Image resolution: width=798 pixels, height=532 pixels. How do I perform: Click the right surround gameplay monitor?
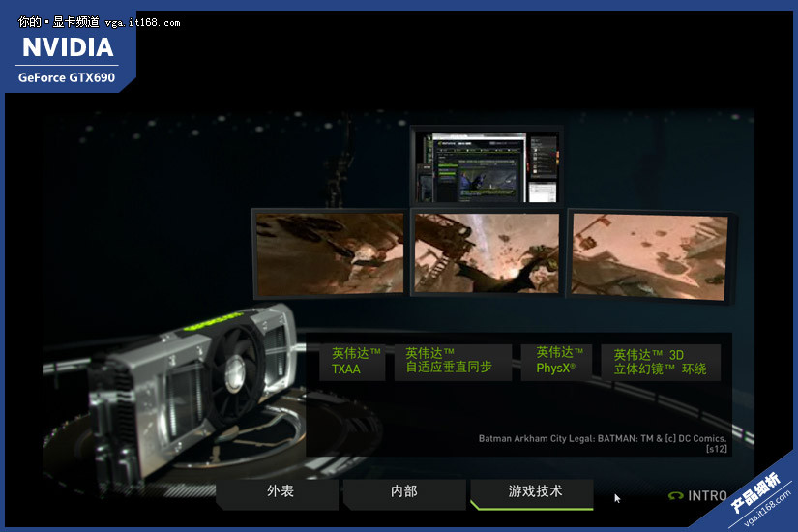tap(650, 257)
